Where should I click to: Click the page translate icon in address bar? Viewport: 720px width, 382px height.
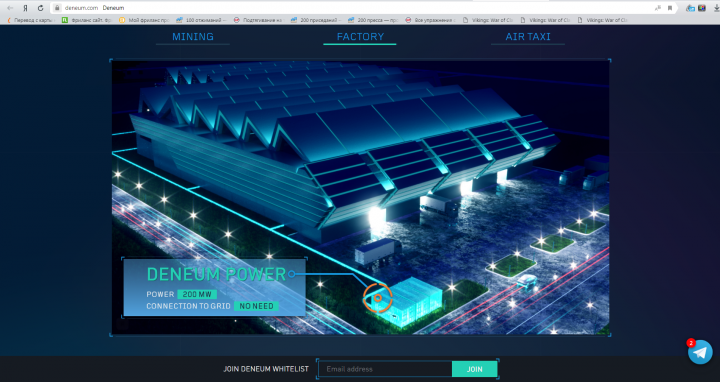click(x=658, y=8)
